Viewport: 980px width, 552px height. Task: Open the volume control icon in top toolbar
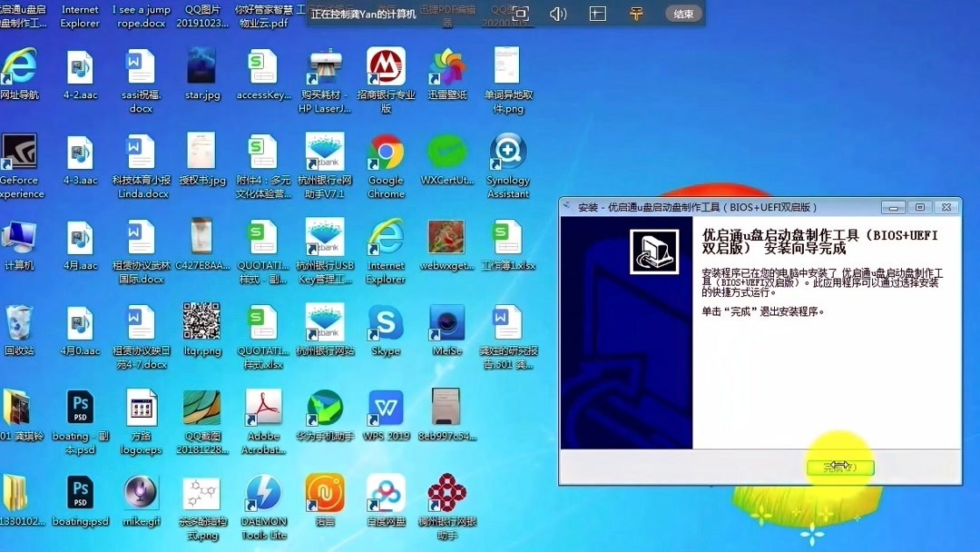pyautogui.click(x=556, y=14)
